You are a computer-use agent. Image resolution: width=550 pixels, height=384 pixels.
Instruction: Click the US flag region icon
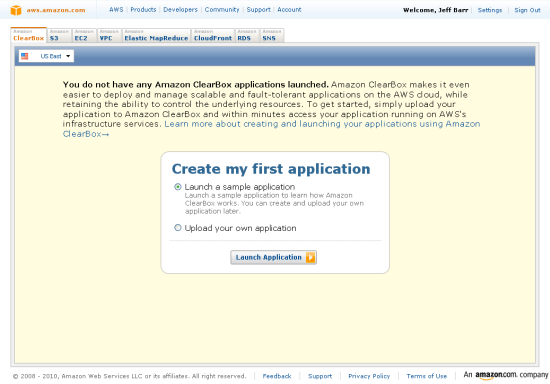point(25,56)
